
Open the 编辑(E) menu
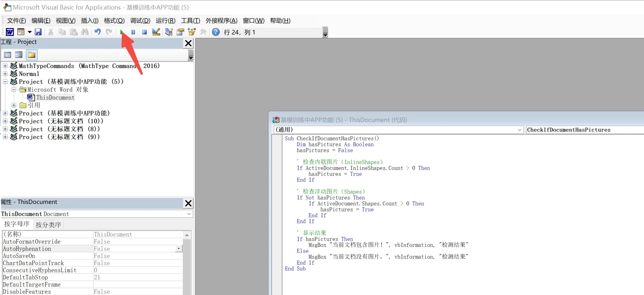click(x=41, y=21)
